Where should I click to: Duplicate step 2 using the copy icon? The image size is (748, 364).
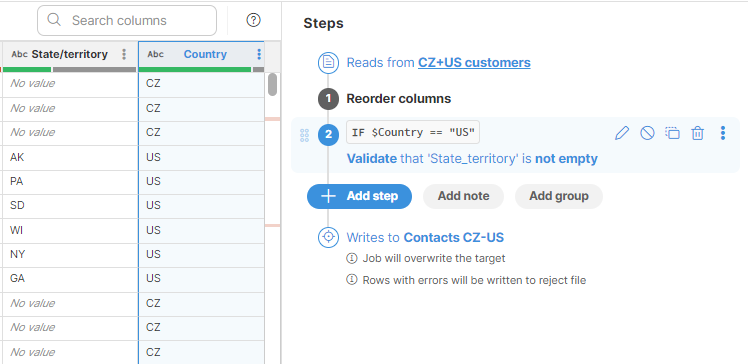[672, 133]
